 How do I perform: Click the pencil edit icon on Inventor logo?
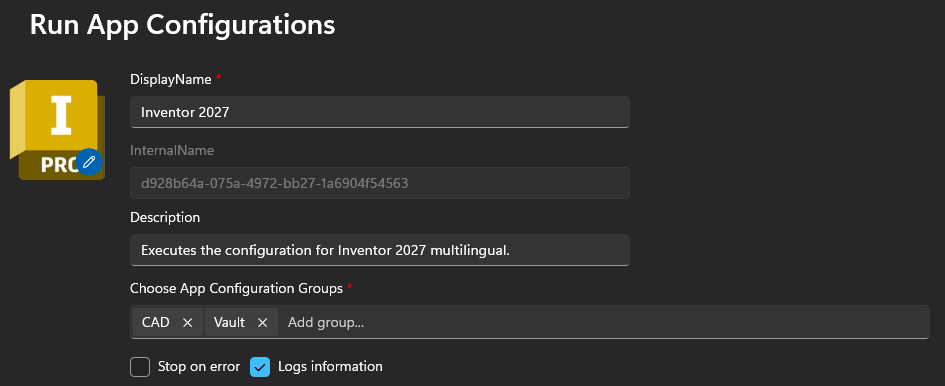(89, 161)
